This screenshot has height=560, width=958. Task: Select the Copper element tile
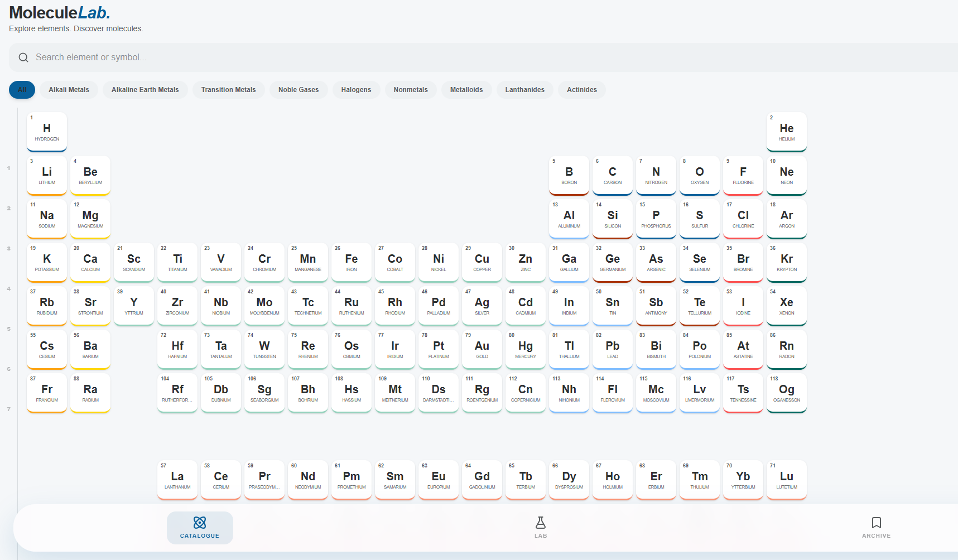[x=482, y=262]
